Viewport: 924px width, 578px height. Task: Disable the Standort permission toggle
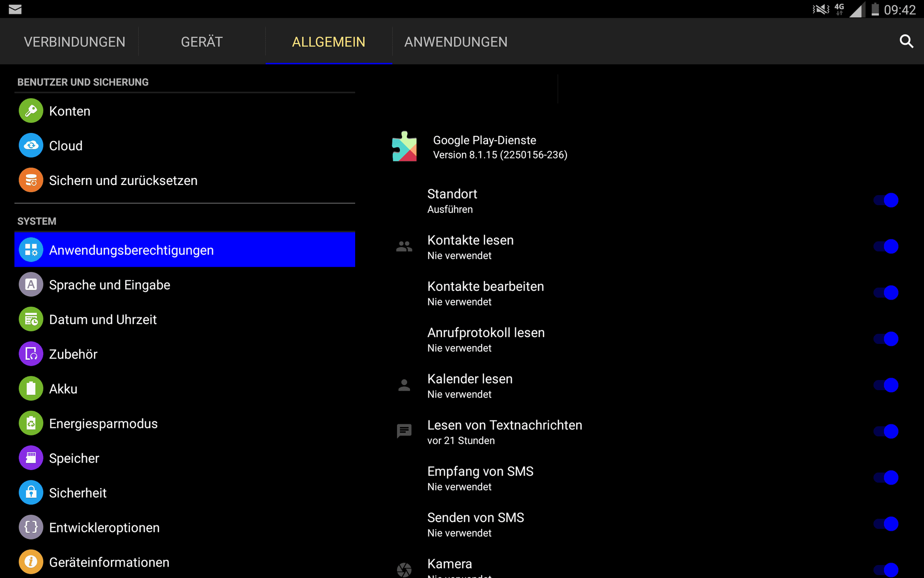click(x=886, y=200)
